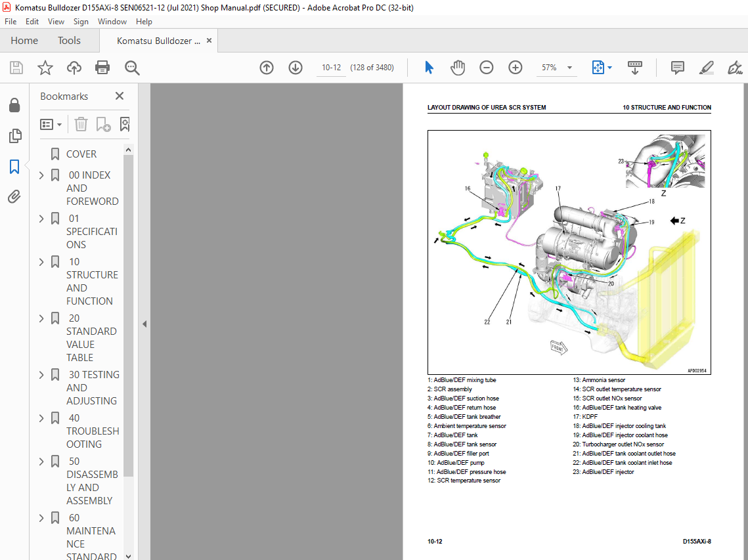Open bookmark options dropdown menu

tap(51, 125)
